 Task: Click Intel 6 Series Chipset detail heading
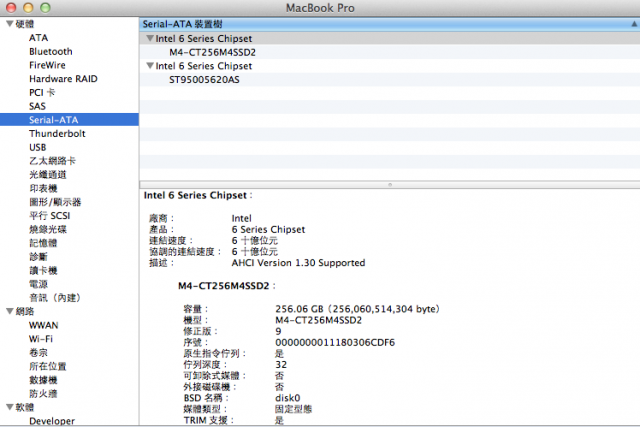[198, 195]
